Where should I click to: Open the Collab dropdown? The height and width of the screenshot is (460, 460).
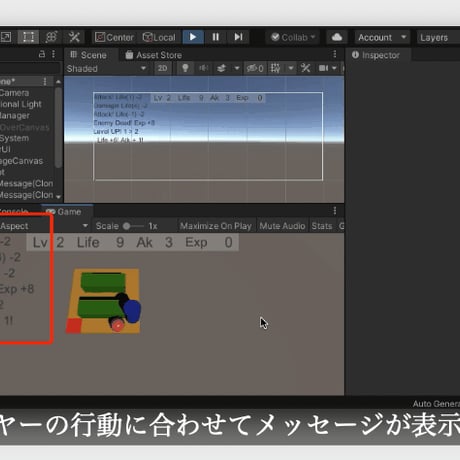click(x=293, y=37)
